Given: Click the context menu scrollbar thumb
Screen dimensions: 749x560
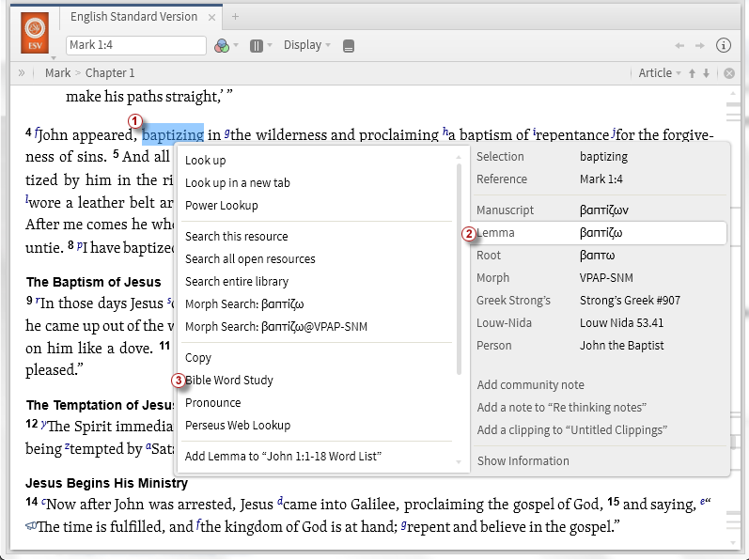Looking at the screenshot, I should [x=459, y=270].
